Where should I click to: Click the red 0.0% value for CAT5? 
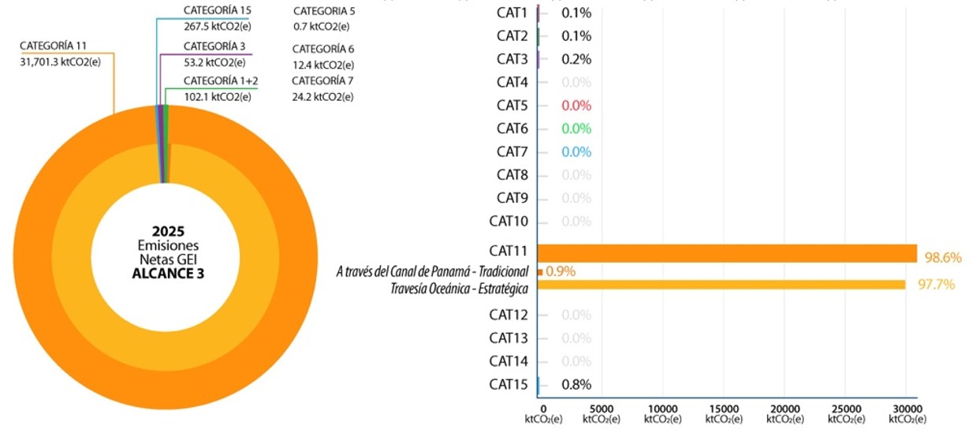[576, 106]
